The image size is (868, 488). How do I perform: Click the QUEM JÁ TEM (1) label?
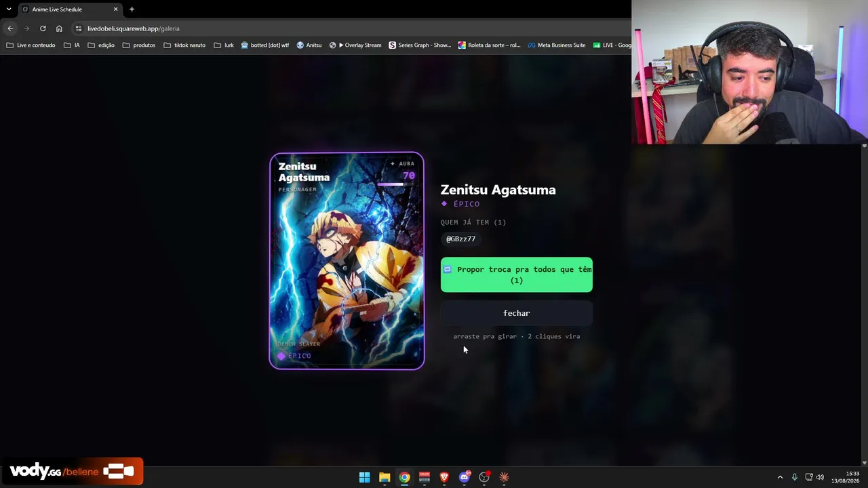click(x=473, y=222)
